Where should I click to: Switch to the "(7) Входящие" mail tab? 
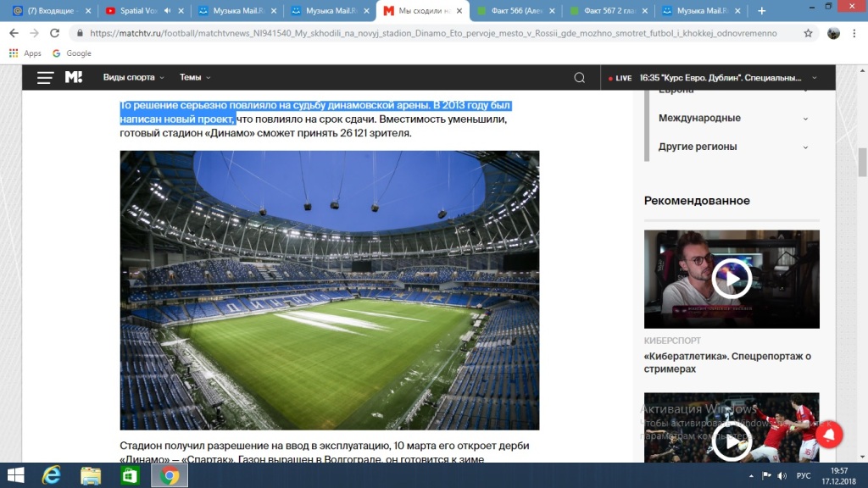click(x=52, y=10)
